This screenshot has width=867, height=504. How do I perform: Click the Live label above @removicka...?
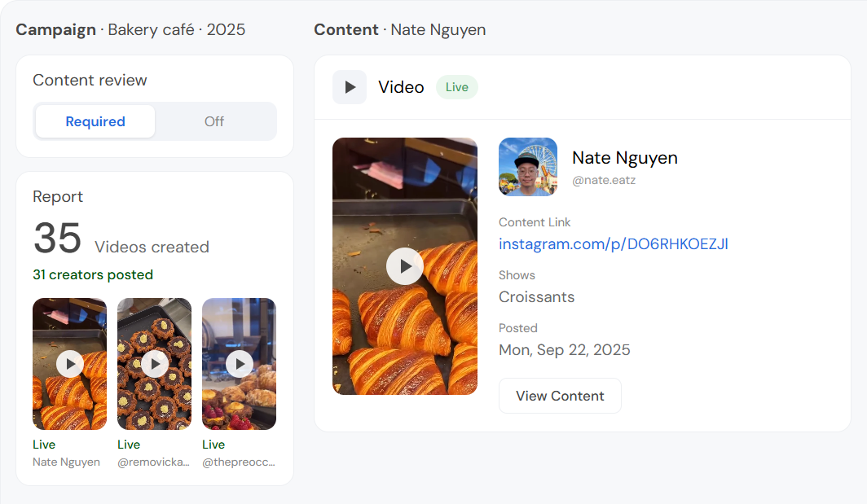129,445
